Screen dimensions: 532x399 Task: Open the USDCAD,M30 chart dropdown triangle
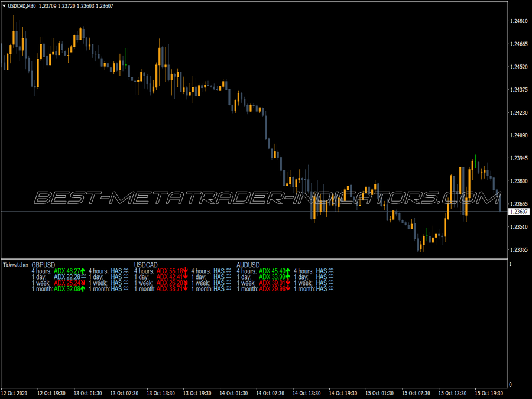coord(4,6)
